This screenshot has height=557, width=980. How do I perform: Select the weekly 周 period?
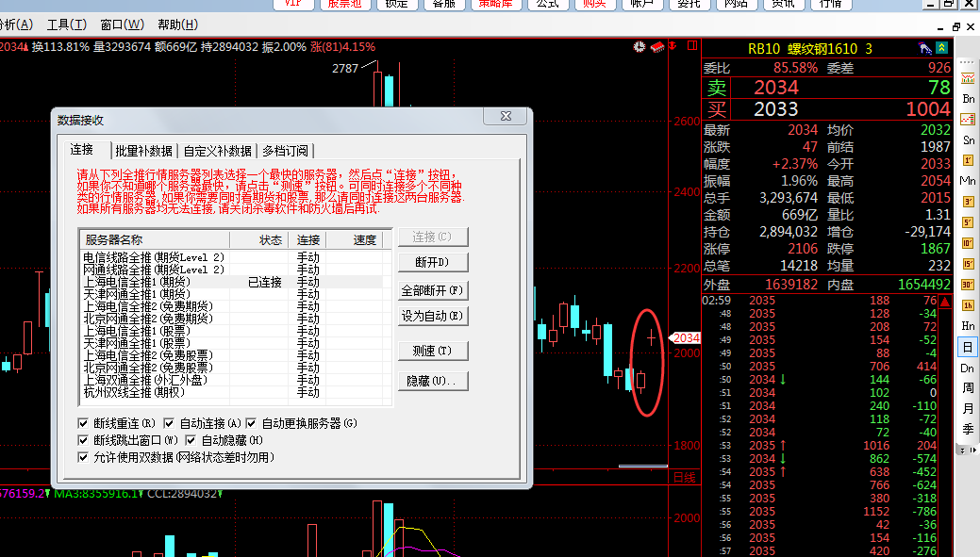968,388
